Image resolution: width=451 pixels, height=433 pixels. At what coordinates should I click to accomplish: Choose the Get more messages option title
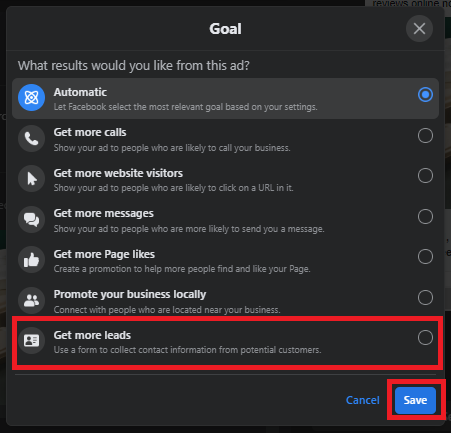click(x=104, y=213)
